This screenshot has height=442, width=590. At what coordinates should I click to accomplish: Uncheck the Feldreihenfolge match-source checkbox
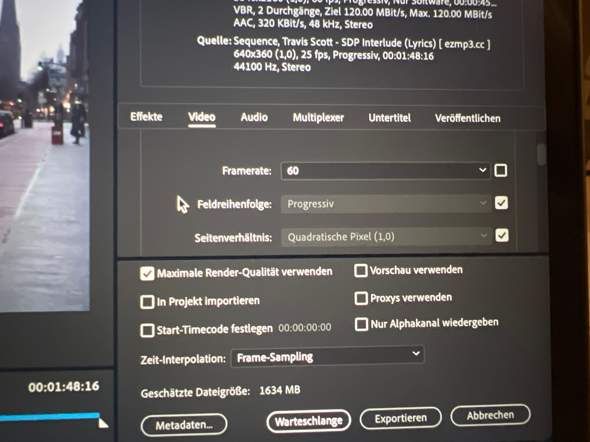tap(501, 203)
